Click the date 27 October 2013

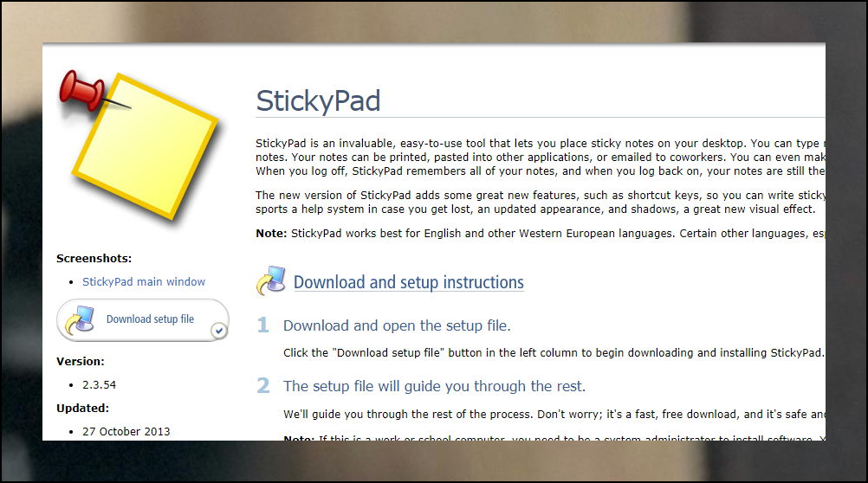click(126, 432)
